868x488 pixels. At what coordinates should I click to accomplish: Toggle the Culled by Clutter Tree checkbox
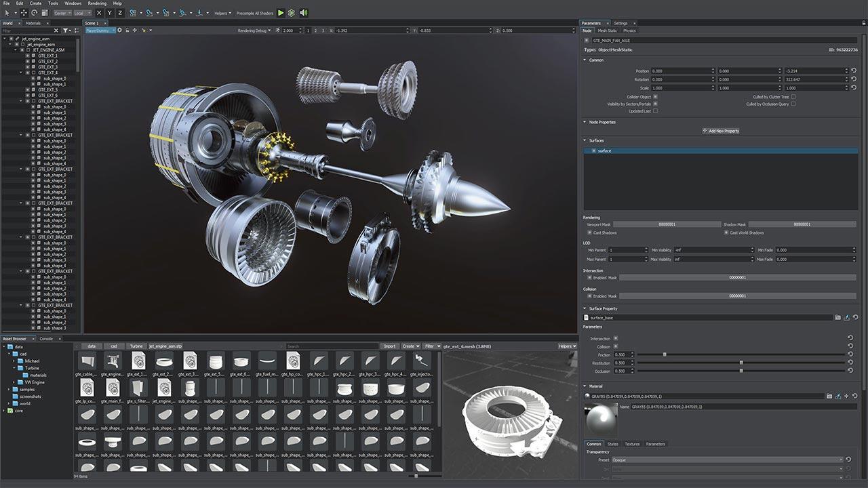(793, 97)
